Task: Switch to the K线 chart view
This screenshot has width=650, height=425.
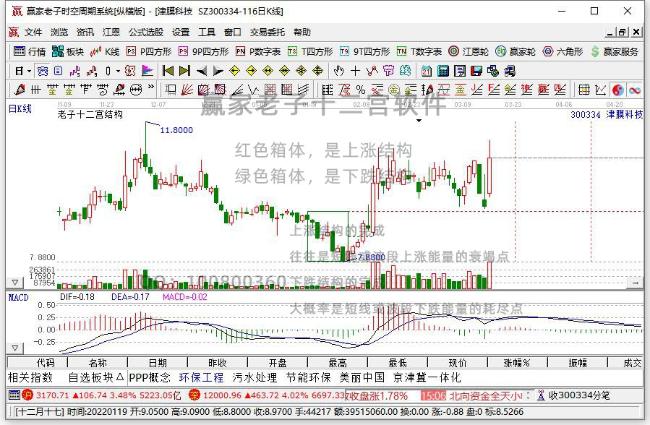Action: click(x=105, y=51)
